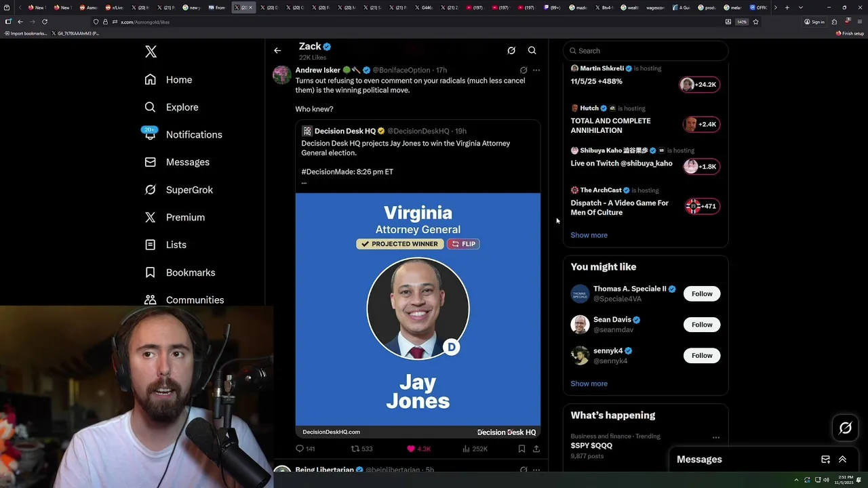The width and height of the screenshot is (868, 488).
Task: Open the tab list dropdown arrow
Action: [801, 7]
